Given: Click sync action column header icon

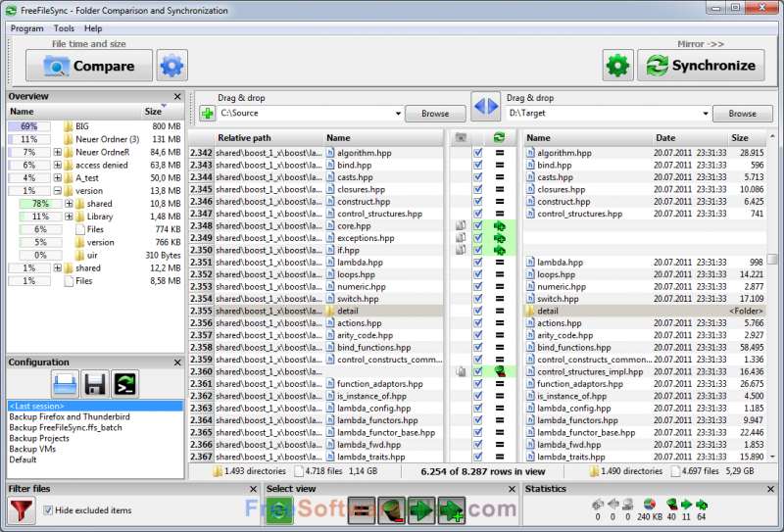Looking at the screenshot, I should tap(499, 137).
